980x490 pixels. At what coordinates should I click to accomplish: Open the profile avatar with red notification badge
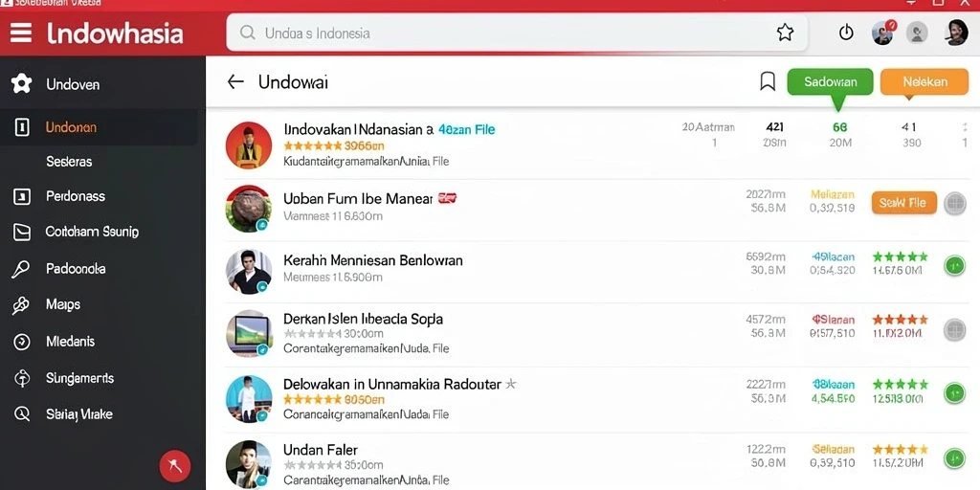pyautogui.click(x=883, y=33)
